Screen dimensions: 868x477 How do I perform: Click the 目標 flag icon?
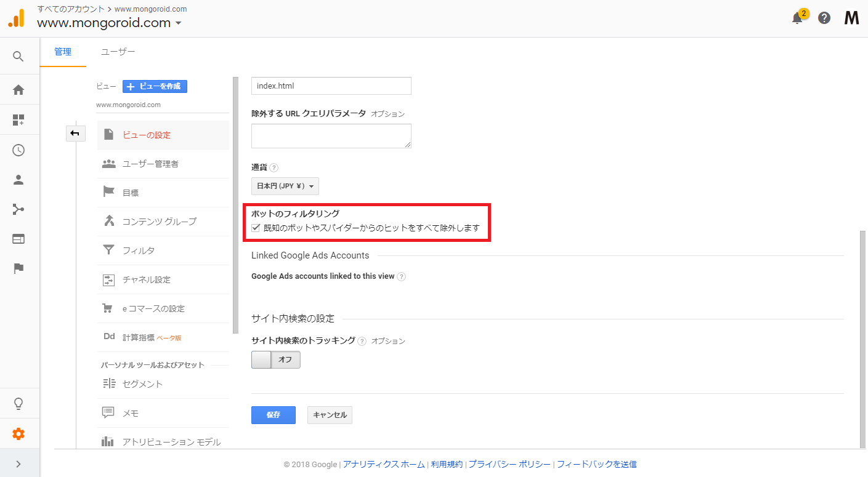(109, 192)
